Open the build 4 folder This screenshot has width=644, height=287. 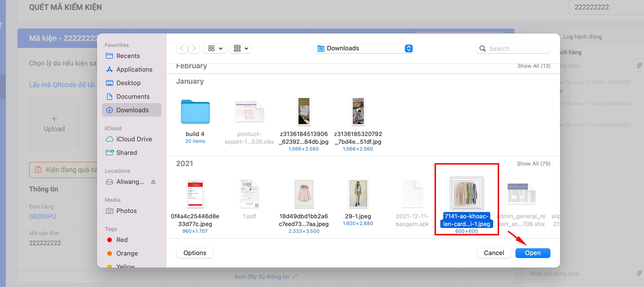tap(195, 112)
